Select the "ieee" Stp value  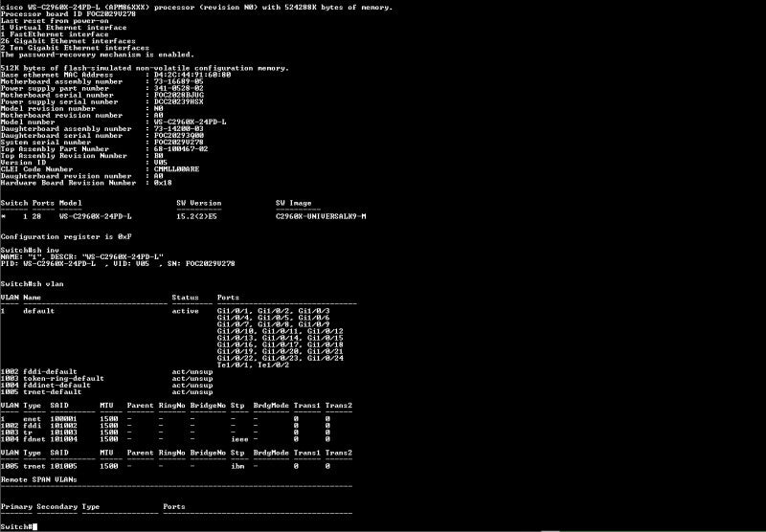click(x=239, y=439)
